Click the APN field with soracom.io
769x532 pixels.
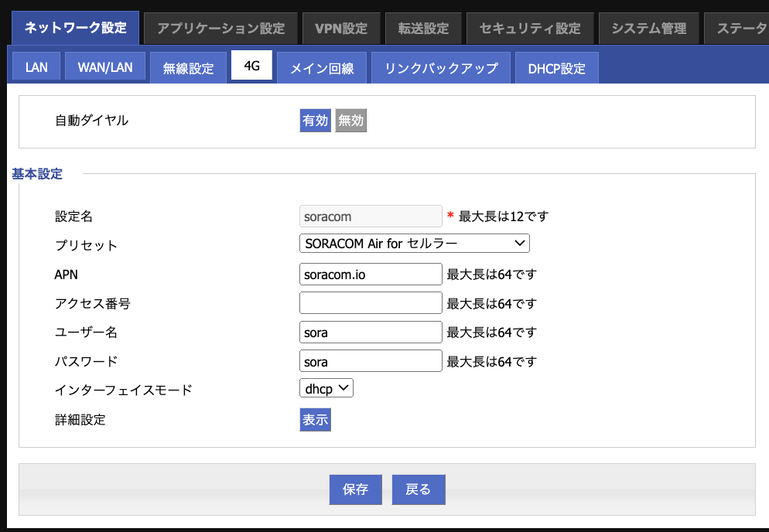click(x=371, y=274)
